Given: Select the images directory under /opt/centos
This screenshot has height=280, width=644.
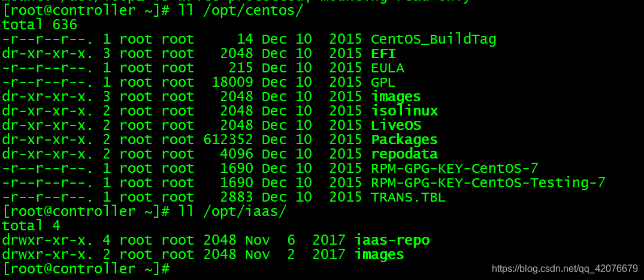Looking at the screenshot, I should pos(396,97).
